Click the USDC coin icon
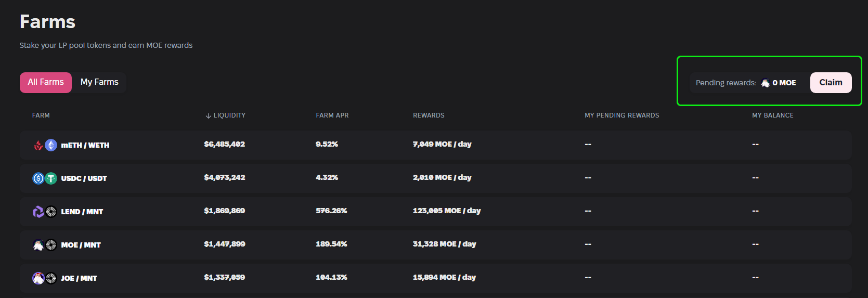 click(38, 178)
